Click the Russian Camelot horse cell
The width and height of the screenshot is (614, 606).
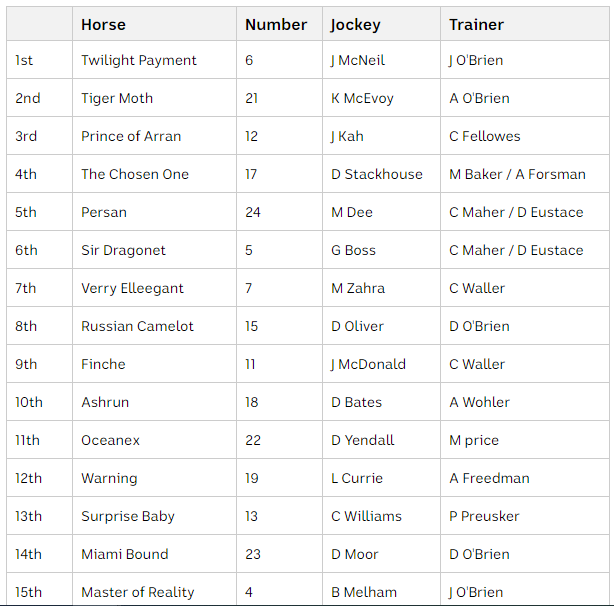[x=138, y=326]
